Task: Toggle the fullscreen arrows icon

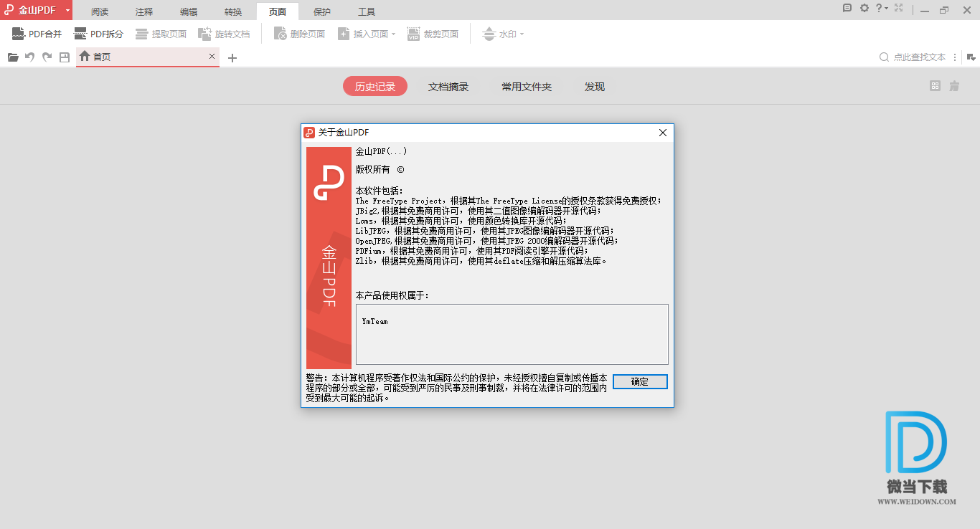Action: point(898,8)
